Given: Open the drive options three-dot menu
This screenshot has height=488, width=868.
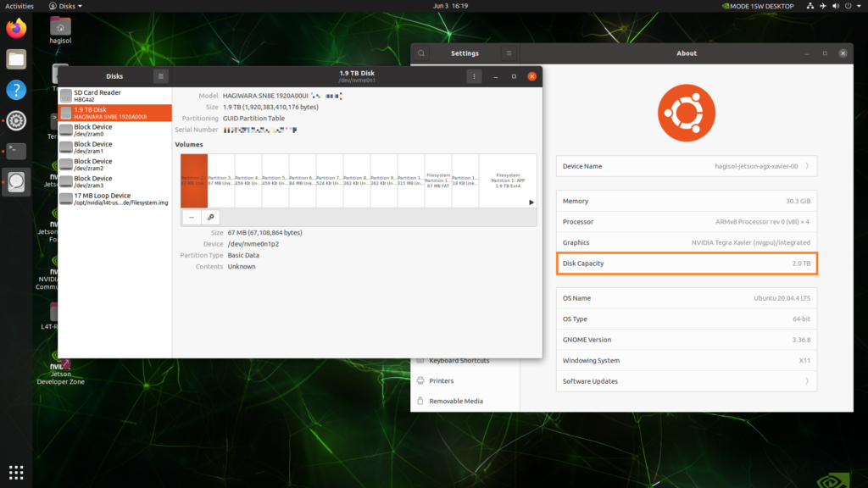Looking at the screenshot, I should pyautogui.click(x=474, y=76).
